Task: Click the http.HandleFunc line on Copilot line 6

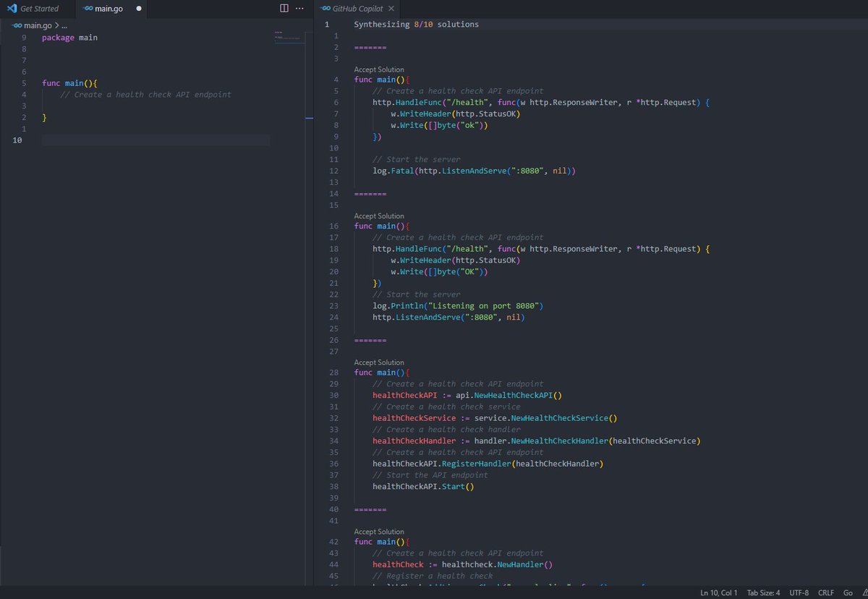Action: tap(542, 103)
